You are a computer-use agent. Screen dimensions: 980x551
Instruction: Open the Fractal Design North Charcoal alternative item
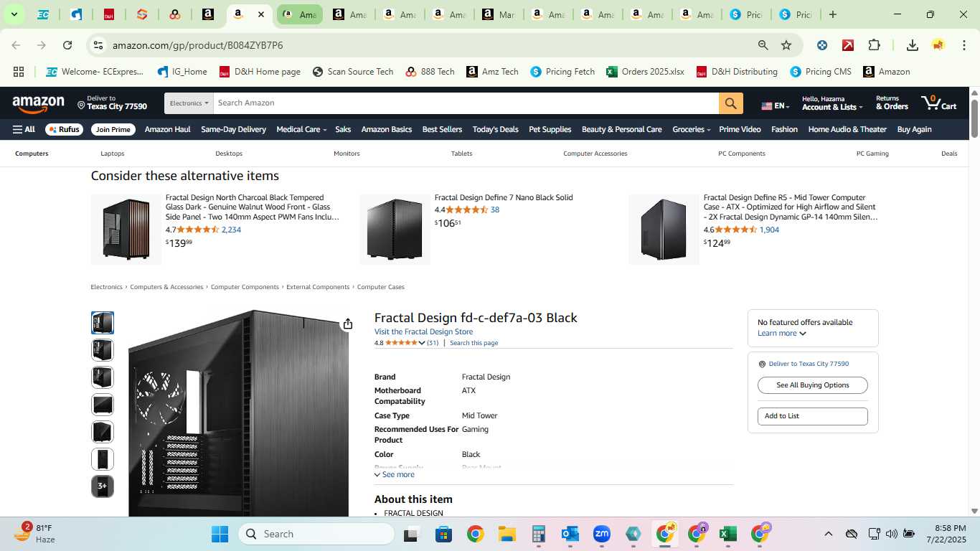(x=252, y=207)
